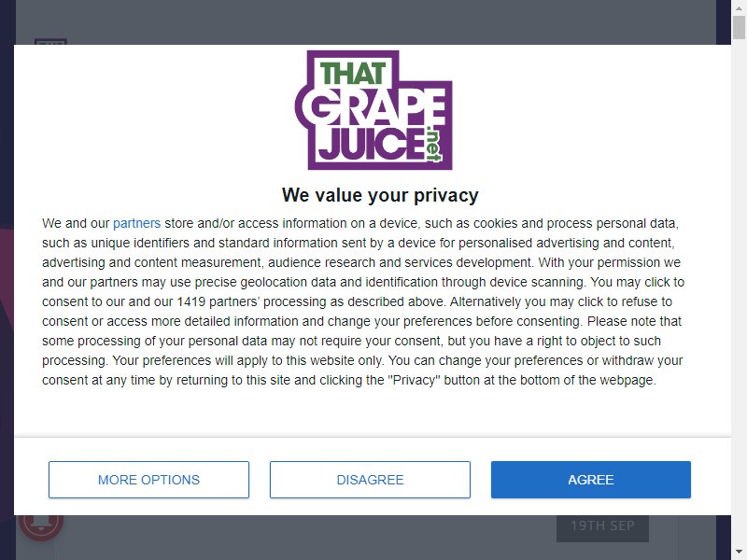Click the scrollbar up arrow
The height and width of the screenshot is (560, 747).
(x=739, y=7)
